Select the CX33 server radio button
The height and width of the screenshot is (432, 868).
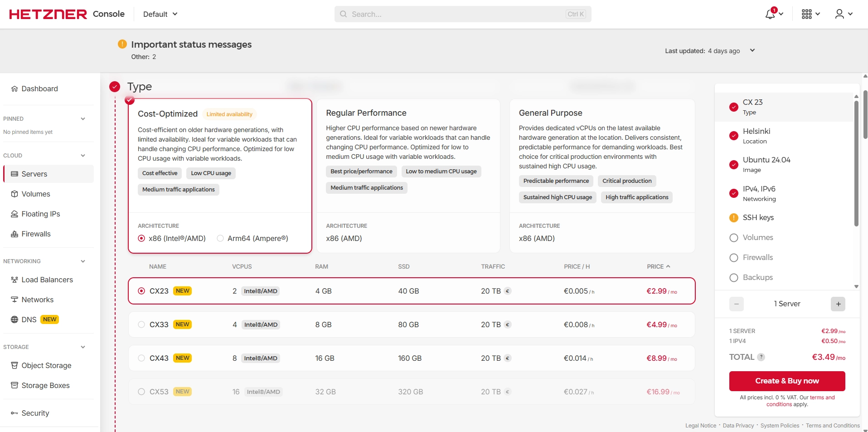[141, 324]
